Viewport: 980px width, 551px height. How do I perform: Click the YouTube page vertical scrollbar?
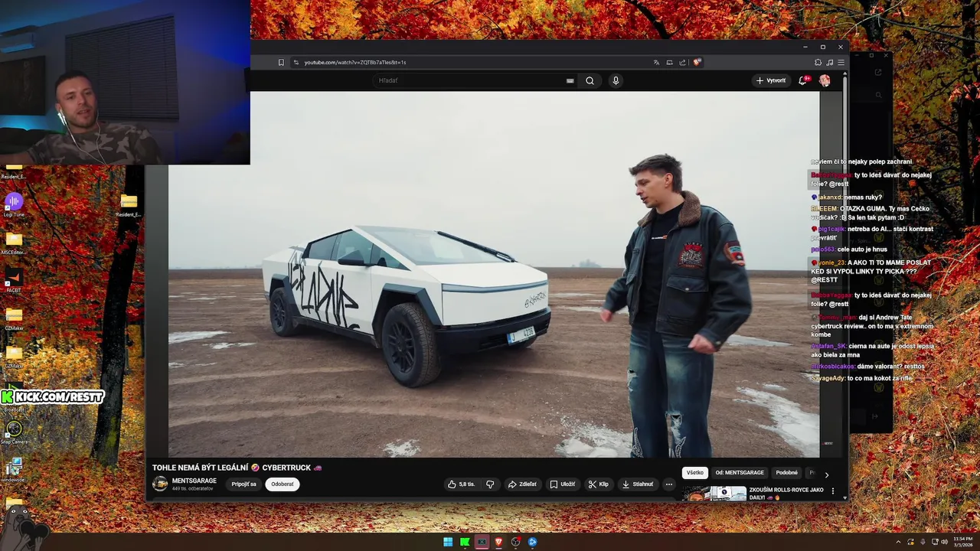tap(845, 285)
